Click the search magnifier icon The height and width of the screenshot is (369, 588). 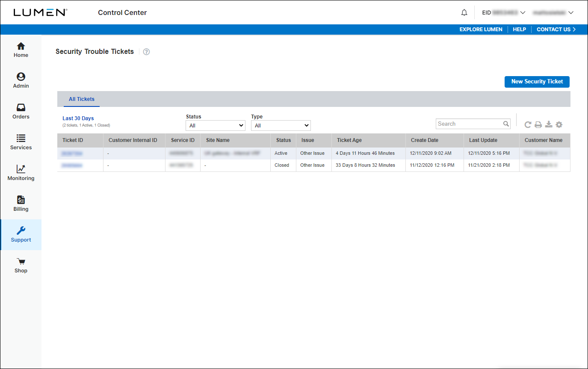(506, 124)
